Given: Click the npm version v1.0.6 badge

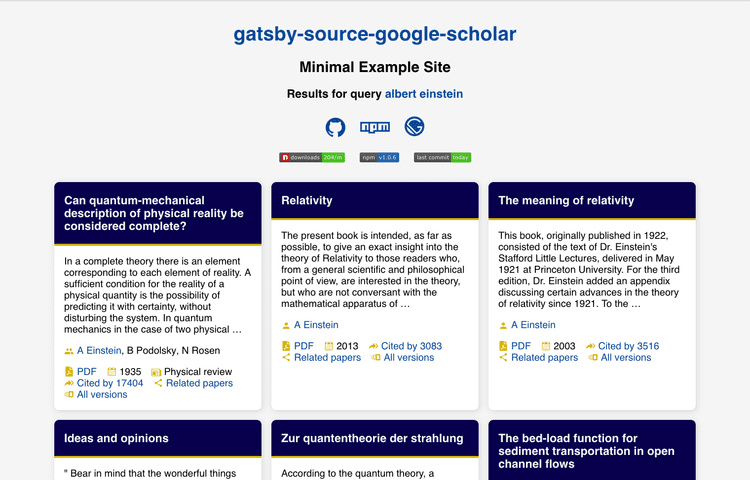Looking at the screenshot, I should (379, 157).
